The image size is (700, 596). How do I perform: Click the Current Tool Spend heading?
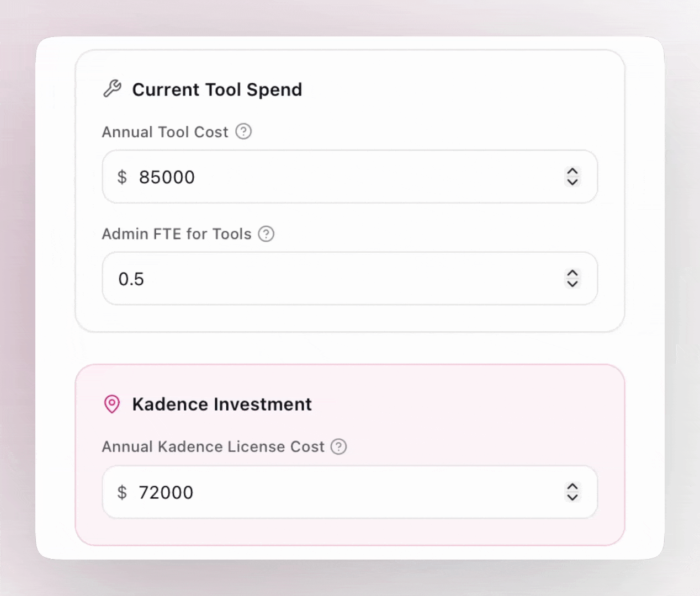(217, 89)
